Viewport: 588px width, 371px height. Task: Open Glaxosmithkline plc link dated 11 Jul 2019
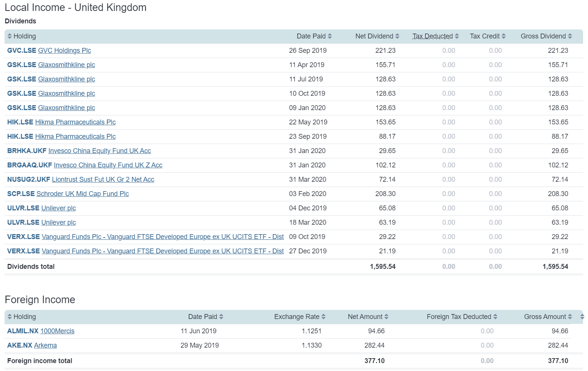67,79
